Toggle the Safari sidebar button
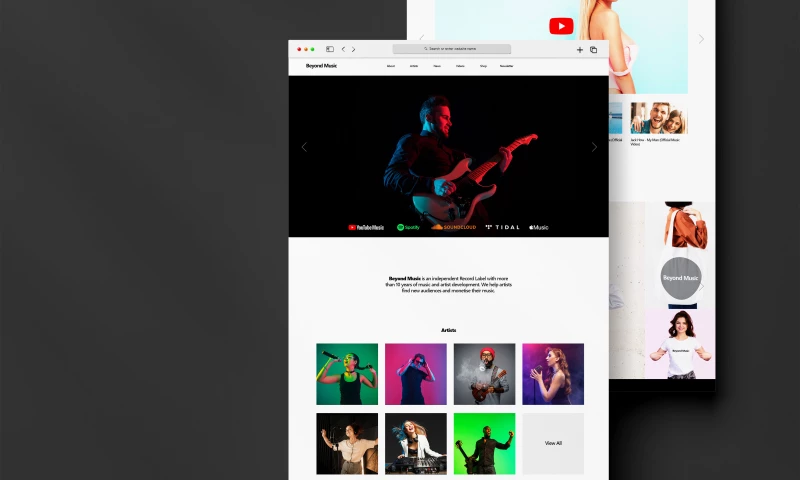The width and height of the screenshot is (800, 480). (x=330, y=49)
